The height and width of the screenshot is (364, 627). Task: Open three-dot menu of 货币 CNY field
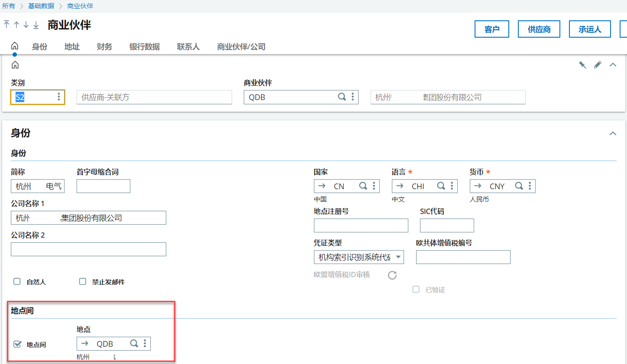pyautogui.click(x=530, y=186)
